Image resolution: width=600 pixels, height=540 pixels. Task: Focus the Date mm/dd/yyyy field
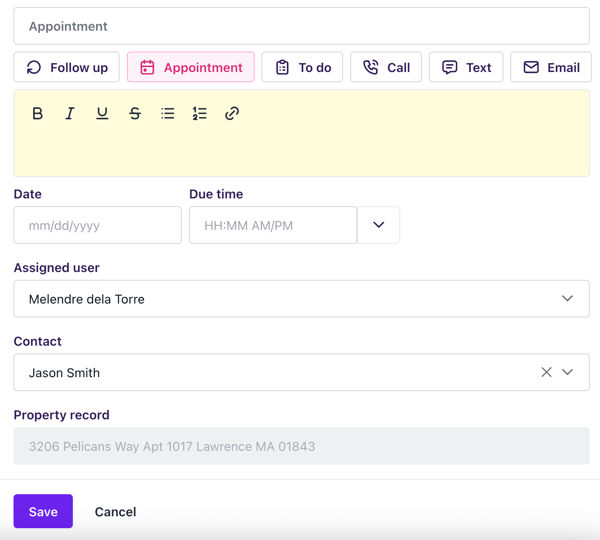tap(98, 225)
